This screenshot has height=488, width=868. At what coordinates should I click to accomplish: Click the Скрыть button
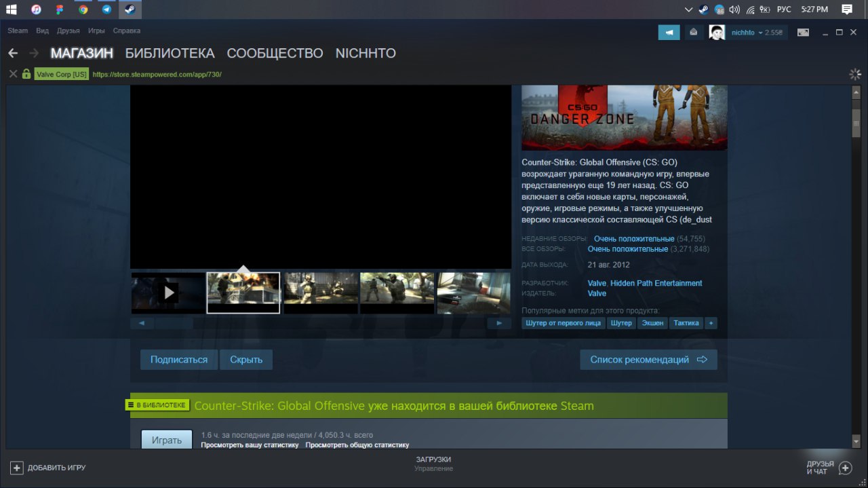[x=246, y=360]
